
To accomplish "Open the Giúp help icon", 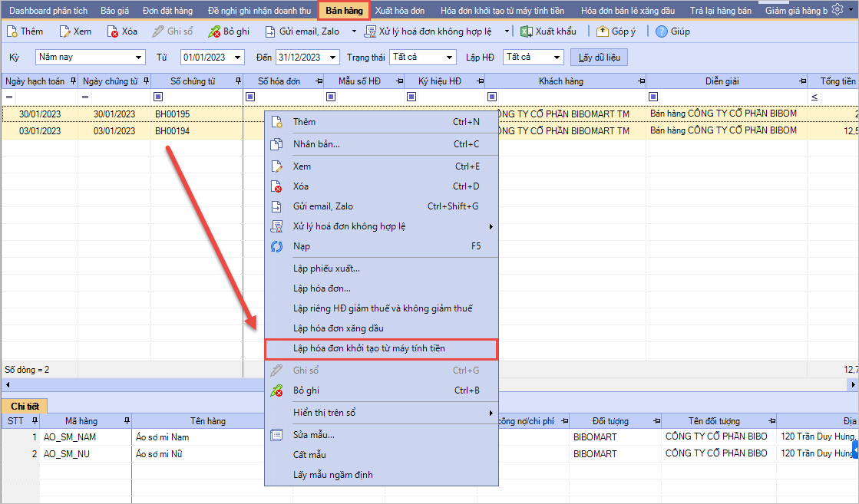I will point(662,31).
